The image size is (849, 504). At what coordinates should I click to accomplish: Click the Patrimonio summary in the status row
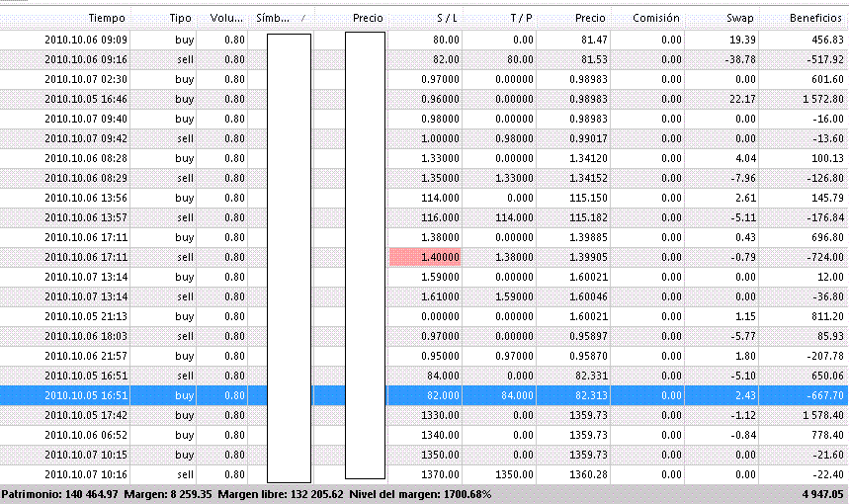(x=61, y=493)
